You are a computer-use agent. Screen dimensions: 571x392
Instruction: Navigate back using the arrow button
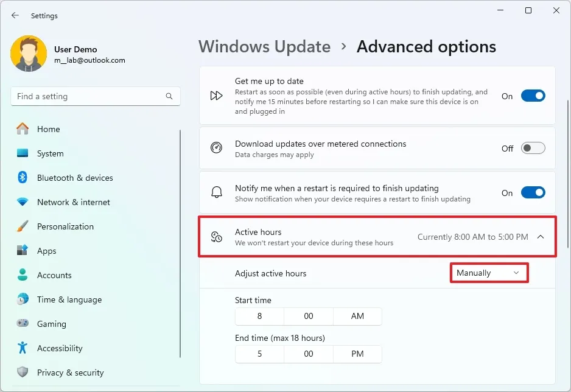(15, 15)
